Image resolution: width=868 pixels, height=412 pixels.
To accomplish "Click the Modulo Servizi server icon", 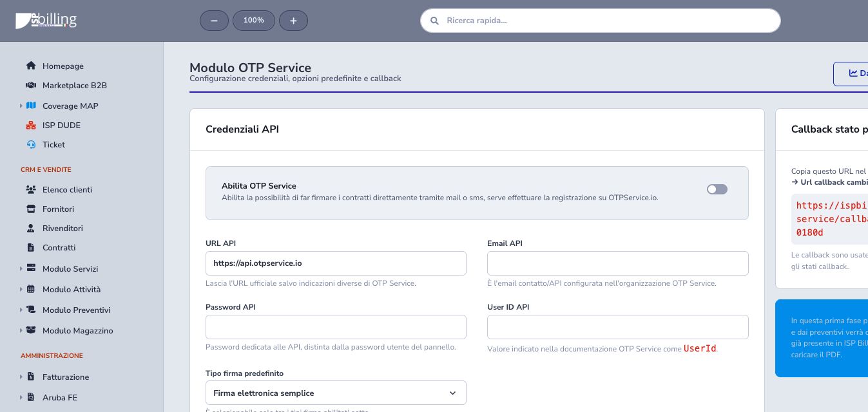I will tap(31, 268).
